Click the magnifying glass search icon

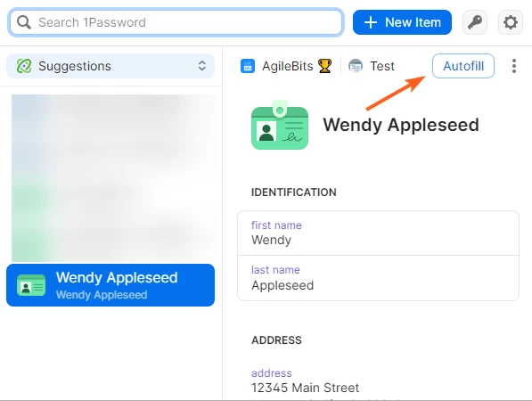click(x=24, y=22)
